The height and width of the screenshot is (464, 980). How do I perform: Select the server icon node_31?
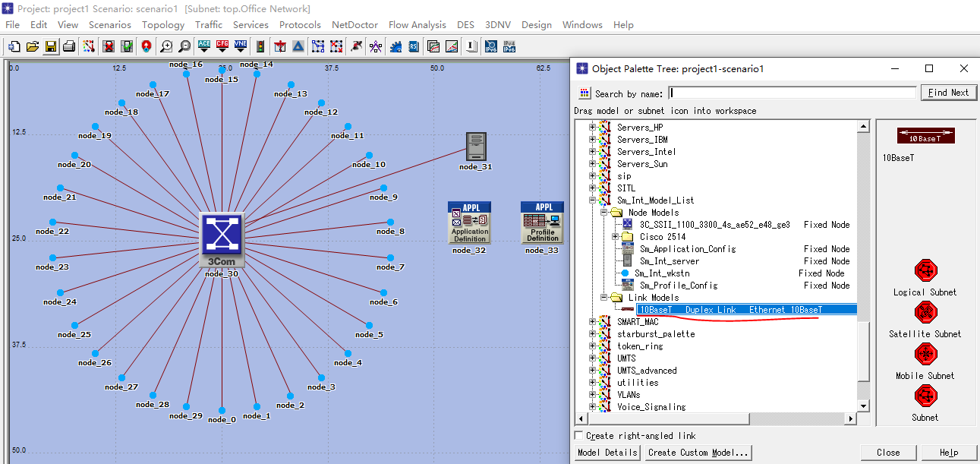click(476, 146)
